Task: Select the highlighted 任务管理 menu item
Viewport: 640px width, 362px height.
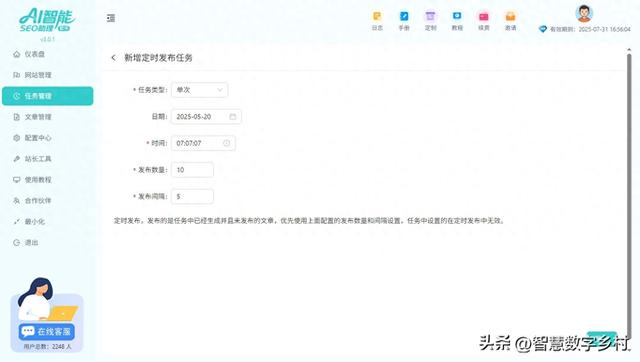Action: coord(47,96)
